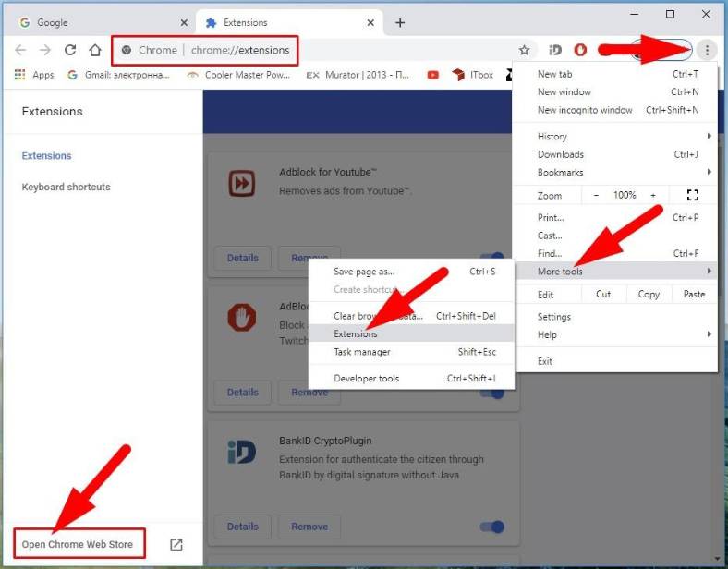Disable the Adblock for Youtube toggle
Screen dimensions: 728x569
(x=492, y=256)
